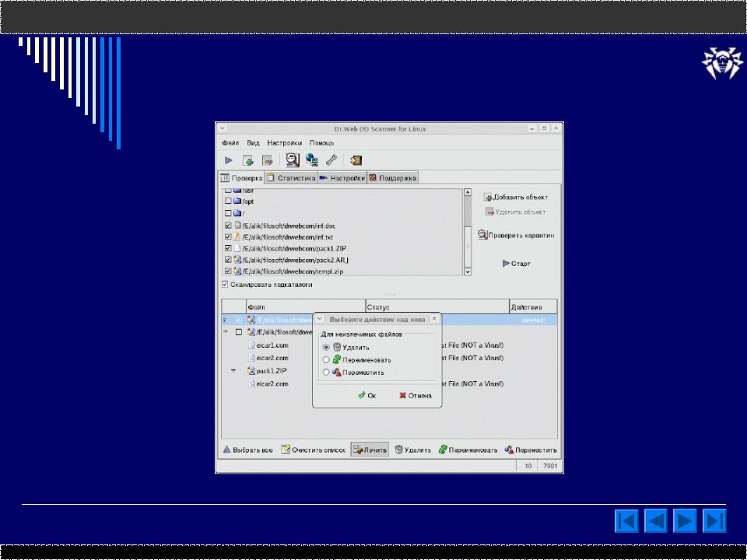
Task: Toggle the root "/" folder checkbox
Action: coord(228,213)
